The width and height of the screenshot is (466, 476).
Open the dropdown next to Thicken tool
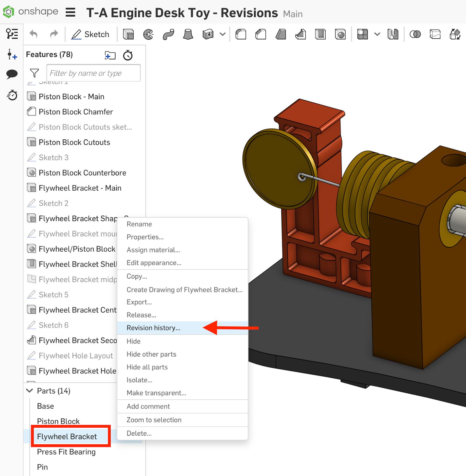pos(223,34)
